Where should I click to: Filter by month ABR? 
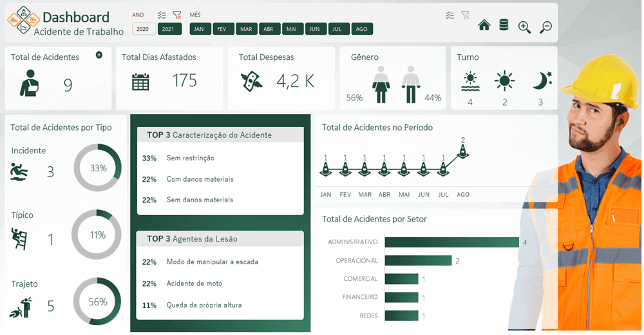[x=269, y=29]
